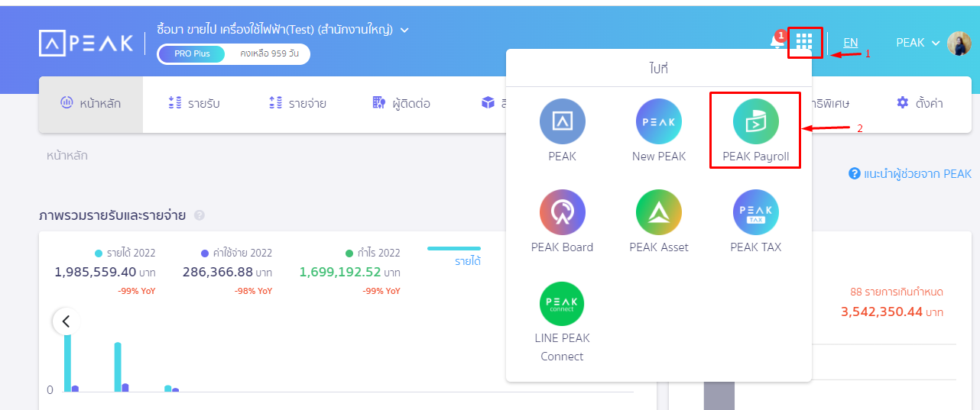Launch the PEAK Asset app
Screen dimensions: 980x410
(659, 221)
